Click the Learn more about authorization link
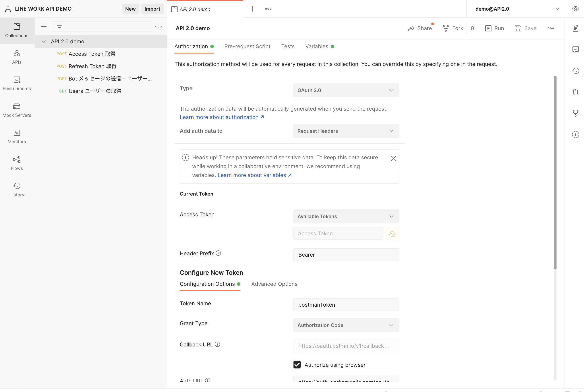 click(219, 117)
